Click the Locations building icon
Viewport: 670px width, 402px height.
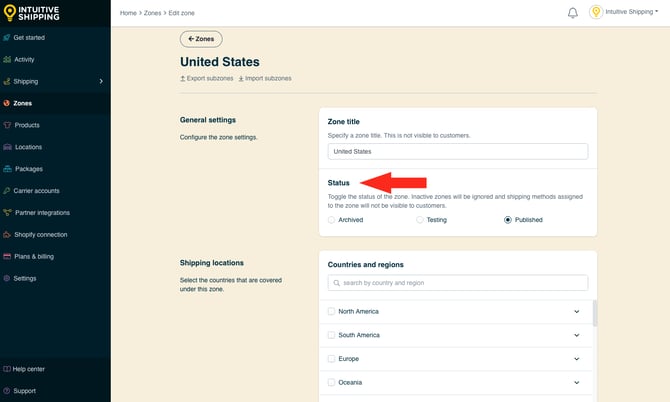7,147
